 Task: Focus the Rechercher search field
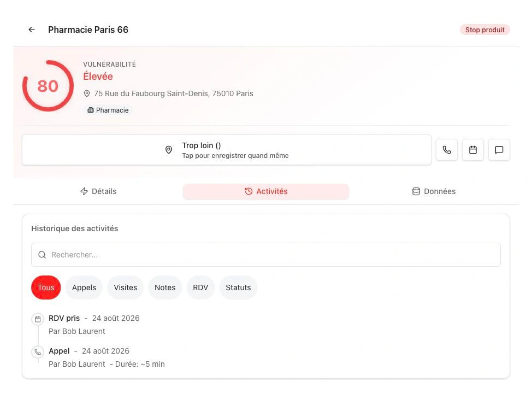(265, 255)
